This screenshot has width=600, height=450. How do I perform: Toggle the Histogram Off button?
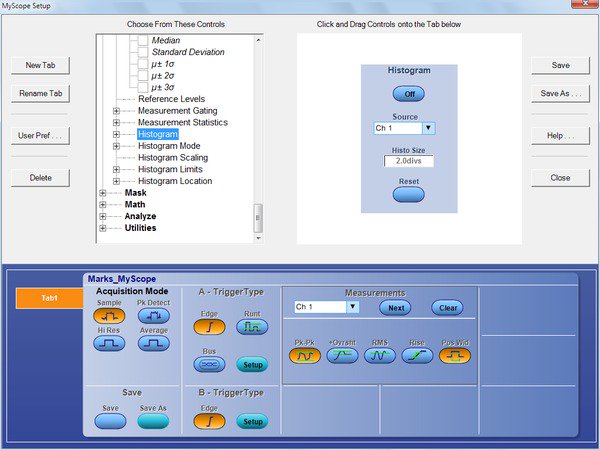[x=408, y=94]
